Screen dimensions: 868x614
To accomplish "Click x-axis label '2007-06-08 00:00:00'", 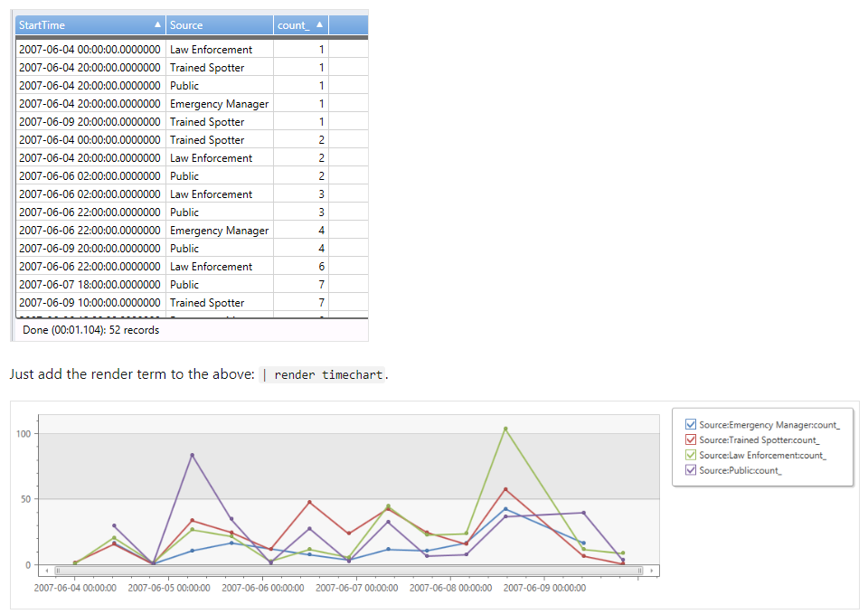I will (x=450, y=588).
